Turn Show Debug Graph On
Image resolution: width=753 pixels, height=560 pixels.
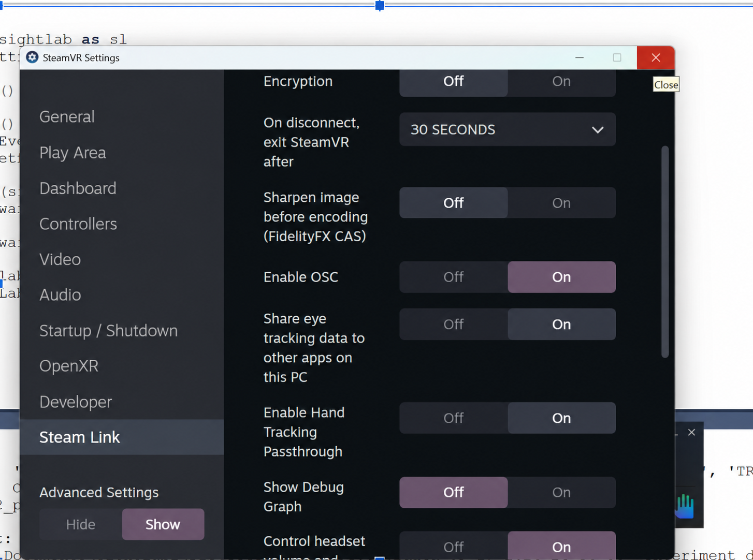pos(561,492)
